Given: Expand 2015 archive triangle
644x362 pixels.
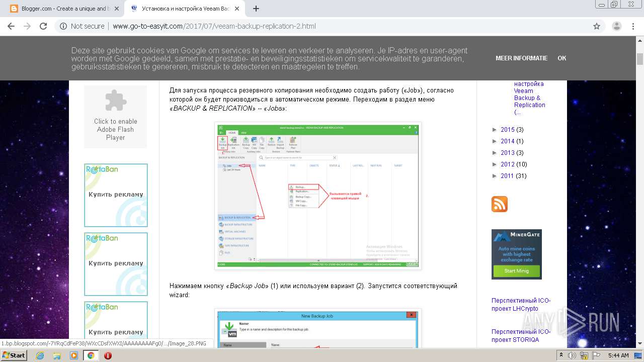Looking at the screenshot, I should click(x=495, y=130).
